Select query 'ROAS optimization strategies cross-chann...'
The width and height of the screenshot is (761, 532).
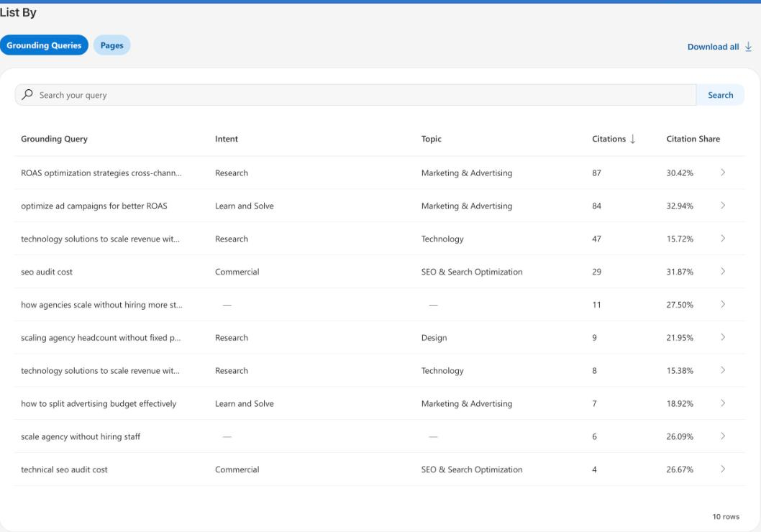coord(101,173)
